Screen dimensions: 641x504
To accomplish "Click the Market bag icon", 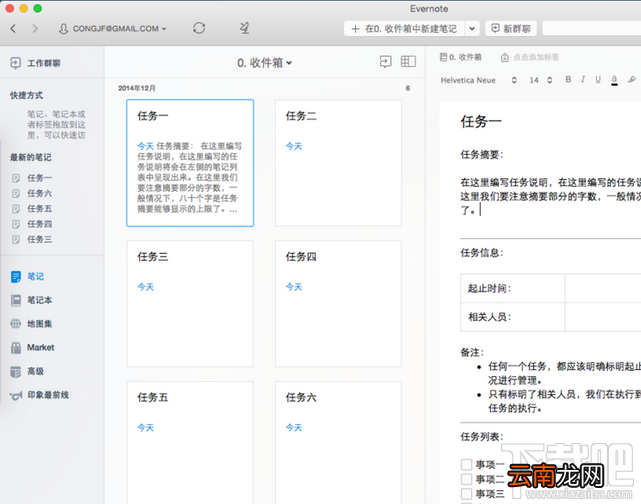I will click(16, 348).
